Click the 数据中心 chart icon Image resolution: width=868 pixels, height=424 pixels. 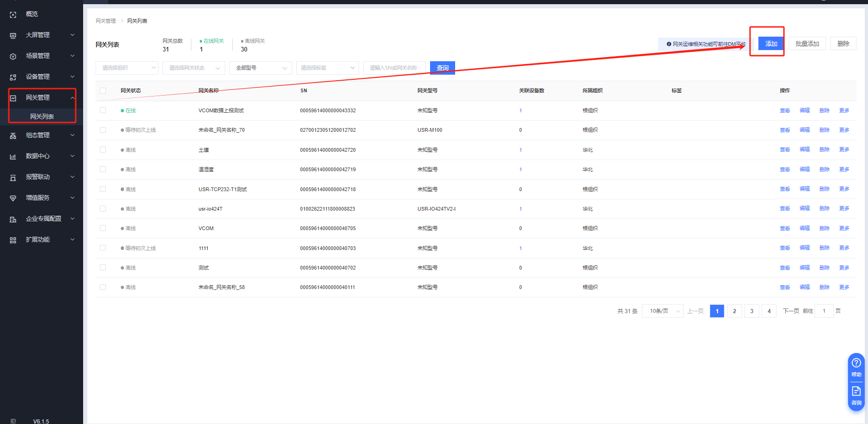[13, 156]
